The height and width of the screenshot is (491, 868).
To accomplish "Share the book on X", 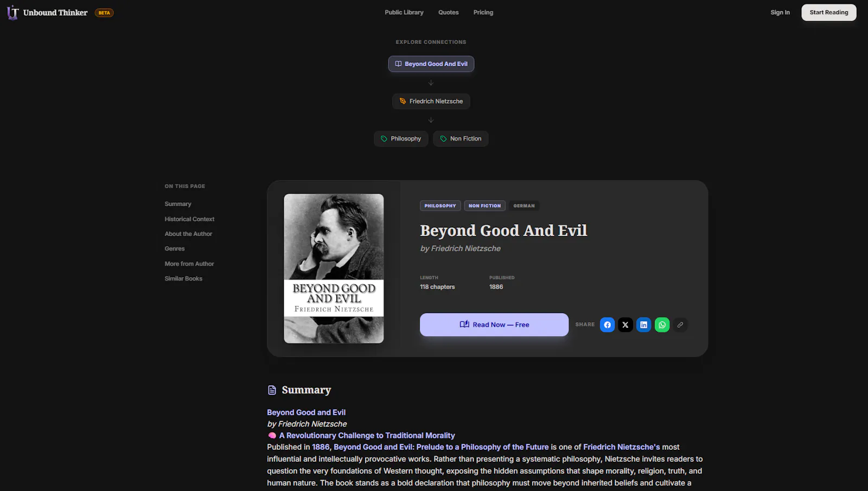I will [x=626, y=325].
